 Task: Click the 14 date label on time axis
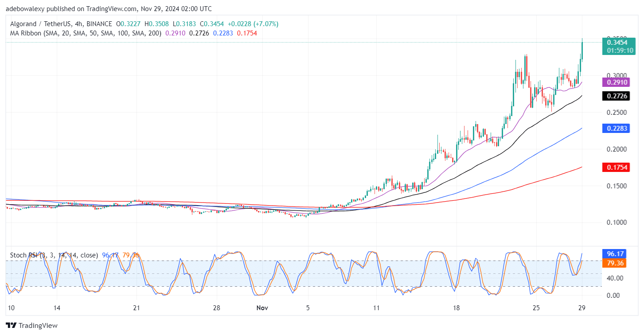[56, 308]
